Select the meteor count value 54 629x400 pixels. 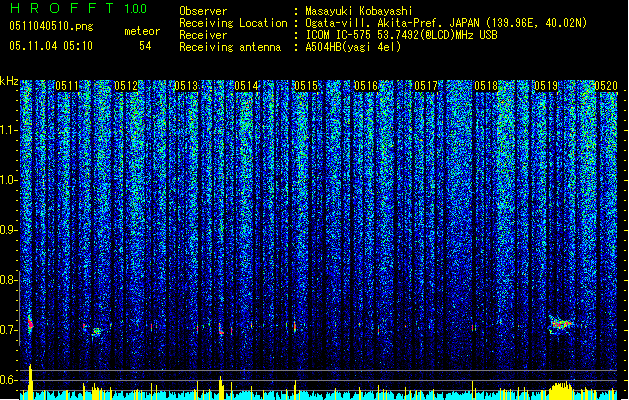click(x=145, y=46)
